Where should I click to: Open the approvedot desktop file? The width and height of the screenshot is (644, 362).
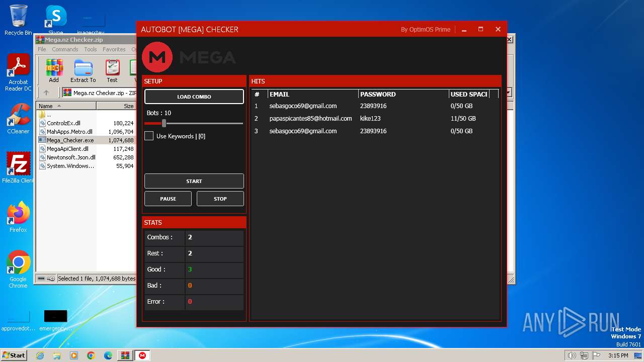pos(18,321)
